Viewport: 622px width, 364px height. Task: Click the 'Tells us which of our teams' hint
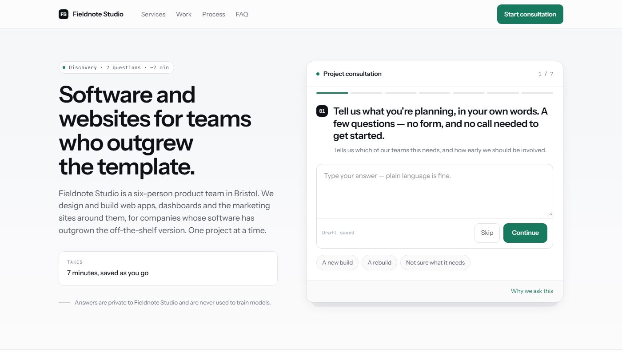(x=440, y=150)
